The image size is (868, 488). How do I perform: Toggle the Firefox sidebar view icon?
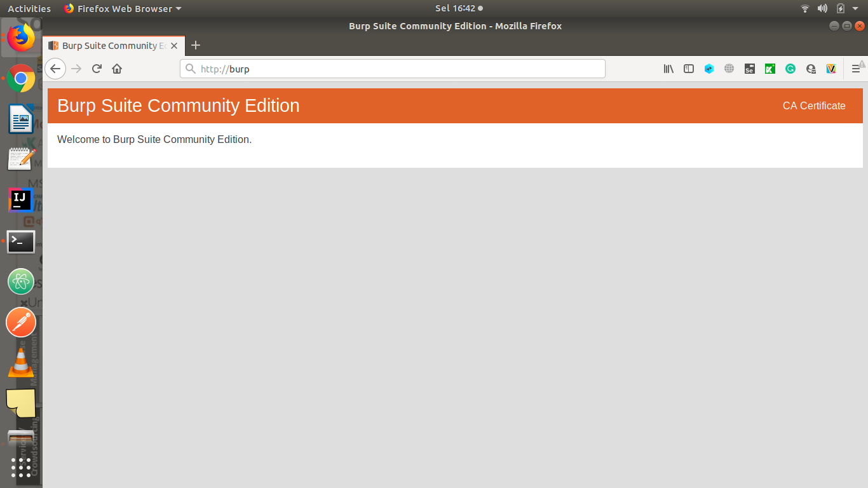pyautogui.click(x=689, y=69)
